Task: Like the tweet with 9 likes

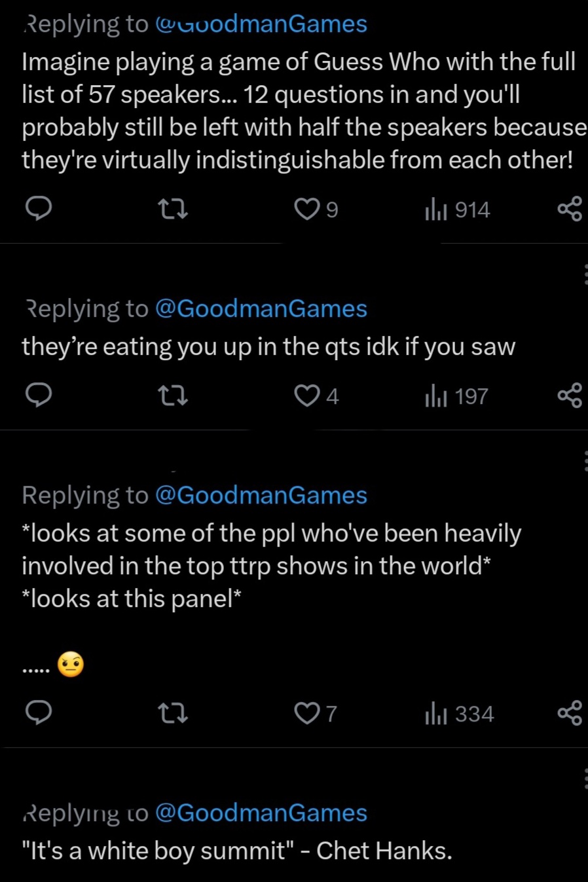Action: click(x=306, y=210)
